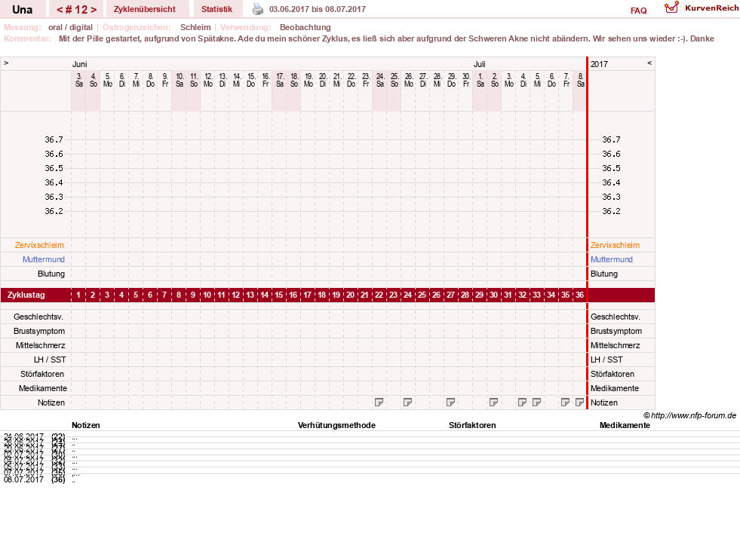
Task: Click the Juli month label
Action: (x=480, y=64)
